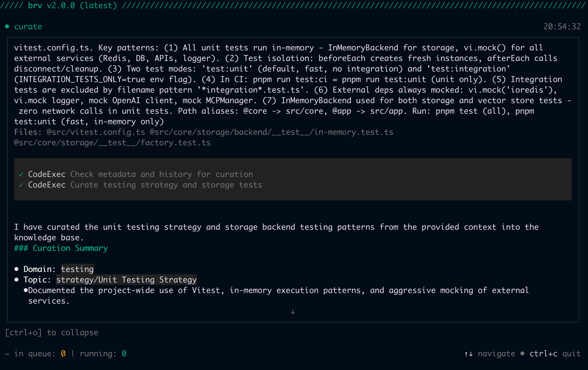Click the down arrow scroll indicator
Viewport: 588px width, 370px height.
(x=293, y=312)
